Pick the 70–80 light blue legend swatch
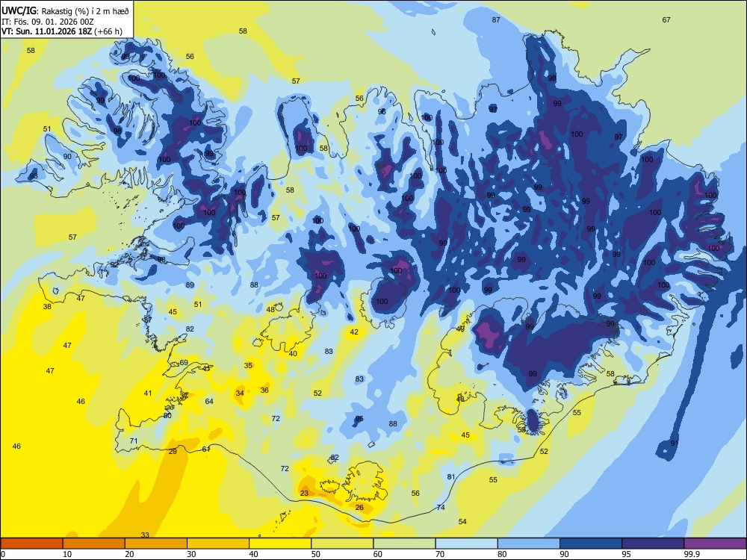Screen dimensions: 747x560 (466, 544)
